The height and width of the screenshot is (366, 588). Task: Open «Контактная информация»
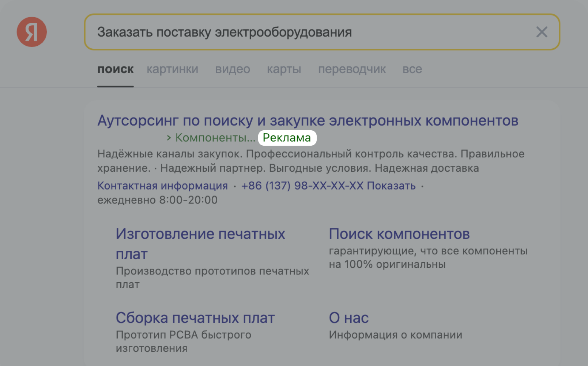(x=162, y=186)
